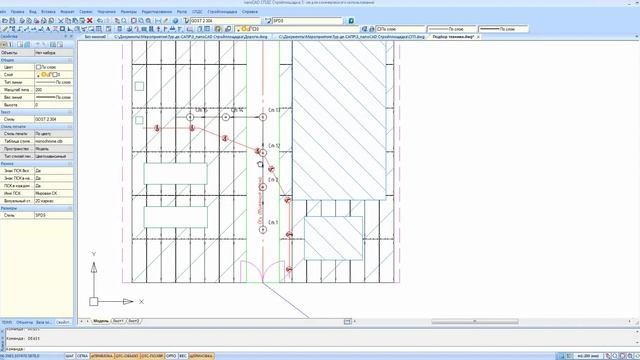Image resolution: width=640 pixels, height=360 pixels.
Task: Click the Undo arrow icon
Action: click(x=100, y=20)
